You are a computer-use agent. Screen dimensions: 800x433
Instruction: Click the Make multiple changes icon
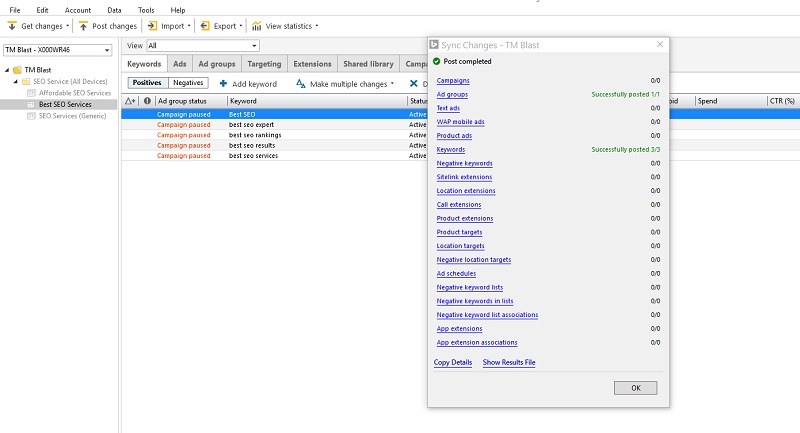click(301, 83)
